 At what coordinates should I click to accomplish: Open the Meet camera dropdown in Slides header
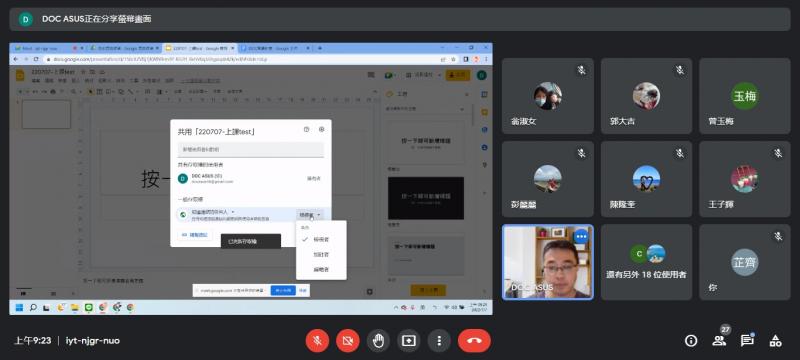[x=391, y=75]
